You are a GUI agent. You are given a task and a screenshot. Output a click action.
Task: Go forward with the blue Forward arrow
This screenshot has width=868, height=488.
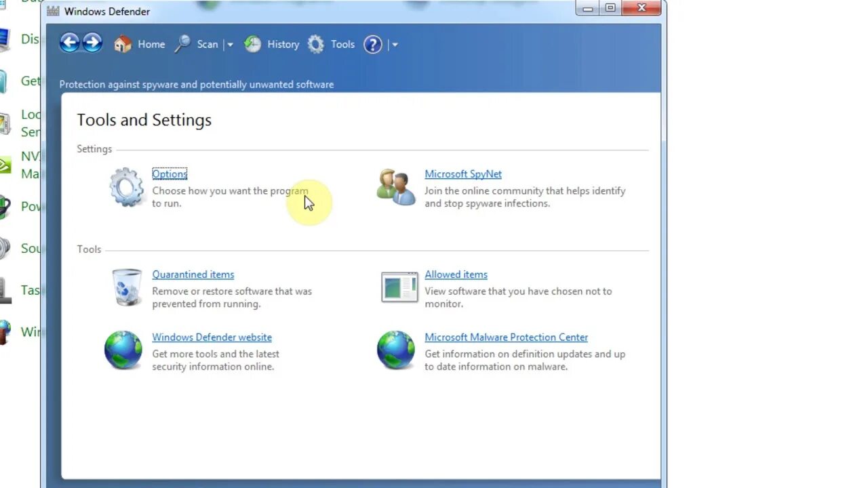coord(92,43)
